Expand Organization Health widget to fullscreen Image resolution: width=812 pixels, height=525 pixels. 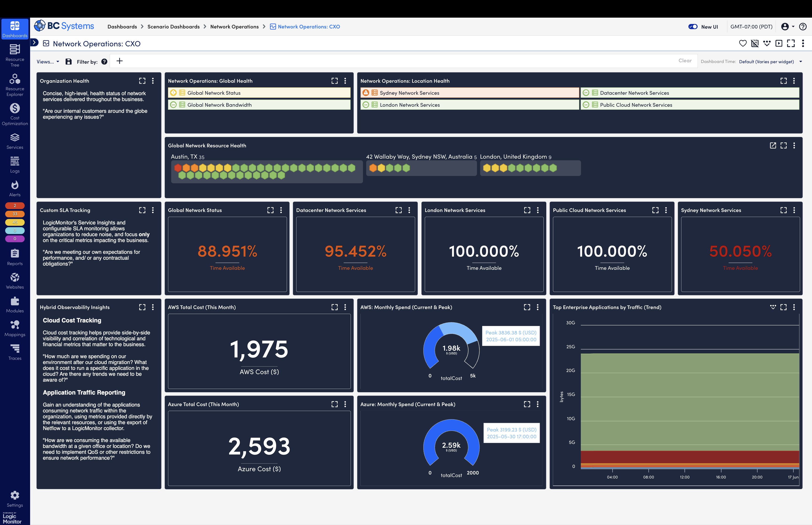pyautogui.click(x=142, y=81)
